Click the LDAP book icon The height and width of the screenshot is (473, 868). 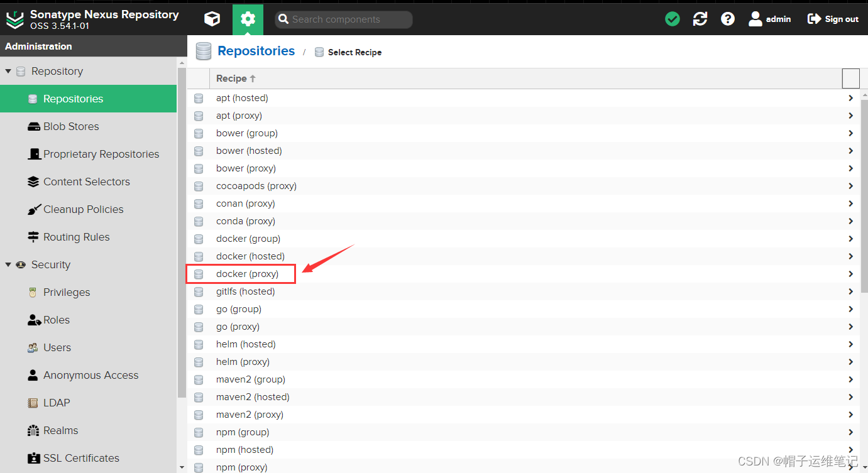[x=33, y=403]
